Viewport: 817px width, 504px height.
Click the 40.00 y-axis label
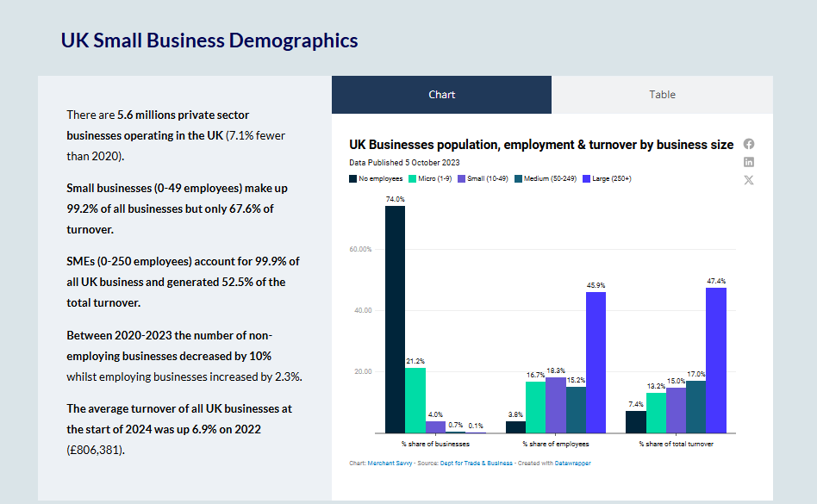pyautogui.click(x=363, y=310)
